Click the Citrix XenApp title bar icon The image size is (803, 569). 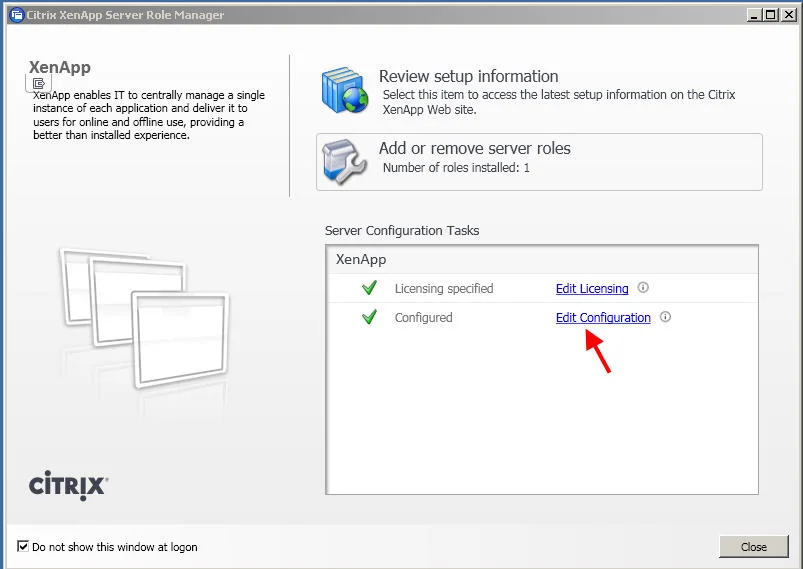tap(17, 15)
